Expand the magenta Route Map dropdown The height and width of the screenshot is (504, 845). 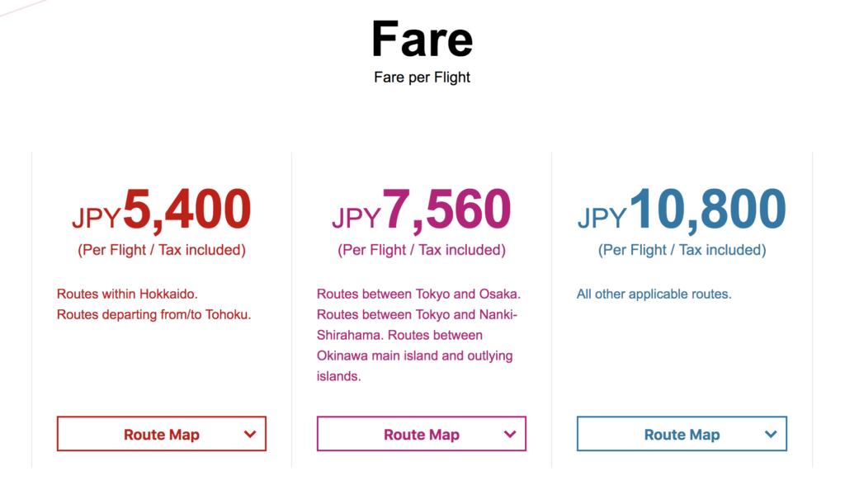422,433
